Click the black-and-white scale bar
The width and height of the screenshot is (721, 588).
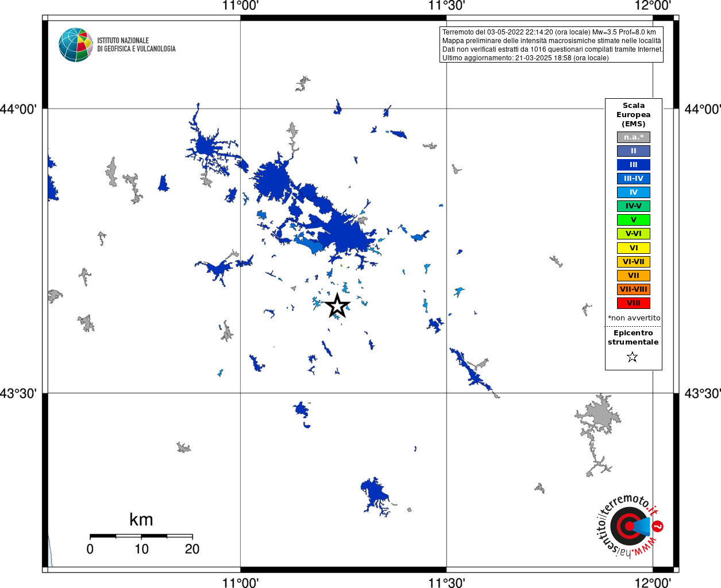[x=141, y=536]
